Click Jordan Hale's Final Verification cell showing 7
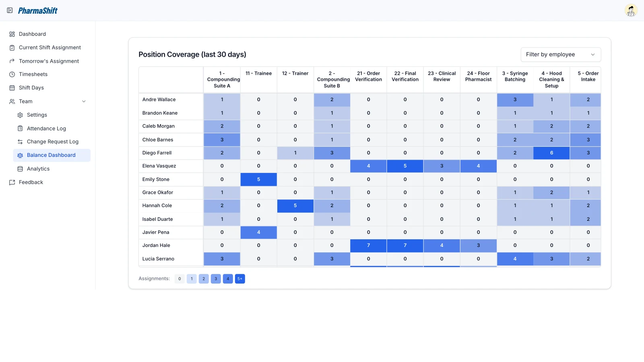 tap(405, 245)
